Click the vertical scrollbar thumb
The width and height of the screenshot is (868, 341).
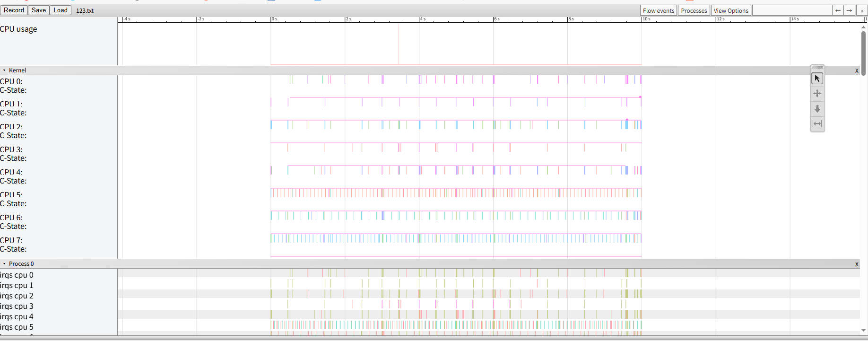pos(863,53)
